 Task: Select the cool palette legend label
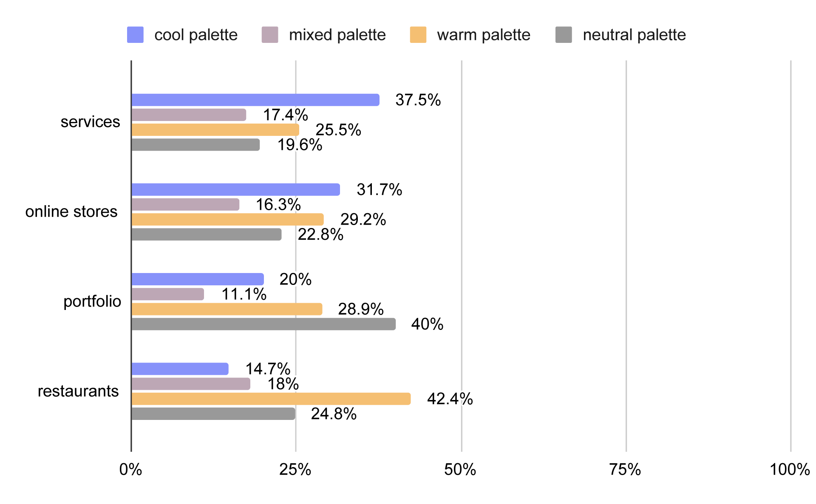[x=196, y=35]
